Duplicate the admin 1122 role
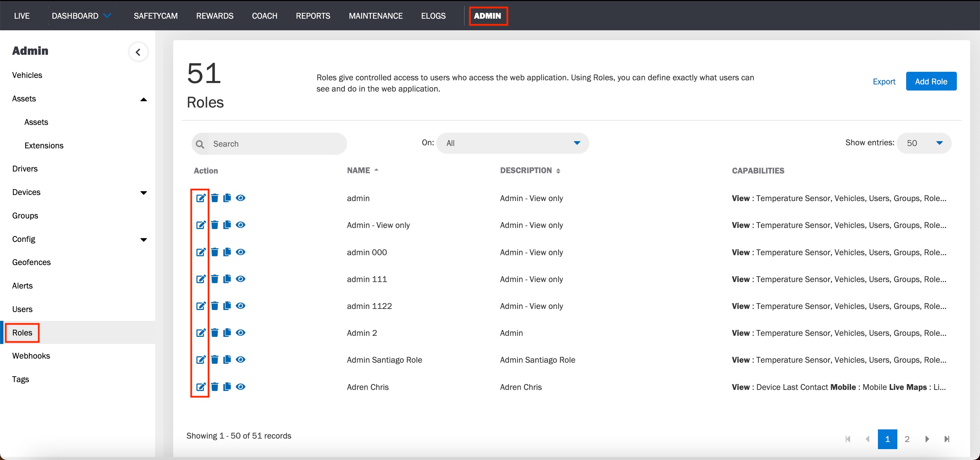Screen dimensions: 980x460 227,306
